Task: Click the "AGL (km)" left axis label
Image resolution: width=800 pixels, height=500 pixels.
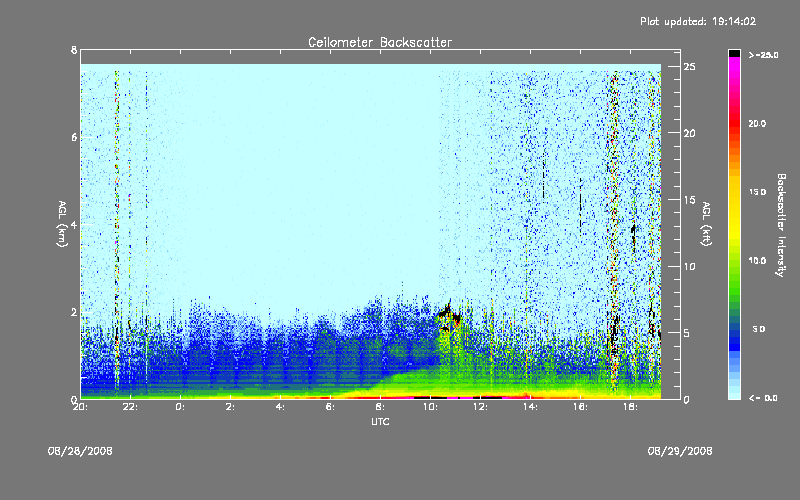Action: click(x=62, y=224)
